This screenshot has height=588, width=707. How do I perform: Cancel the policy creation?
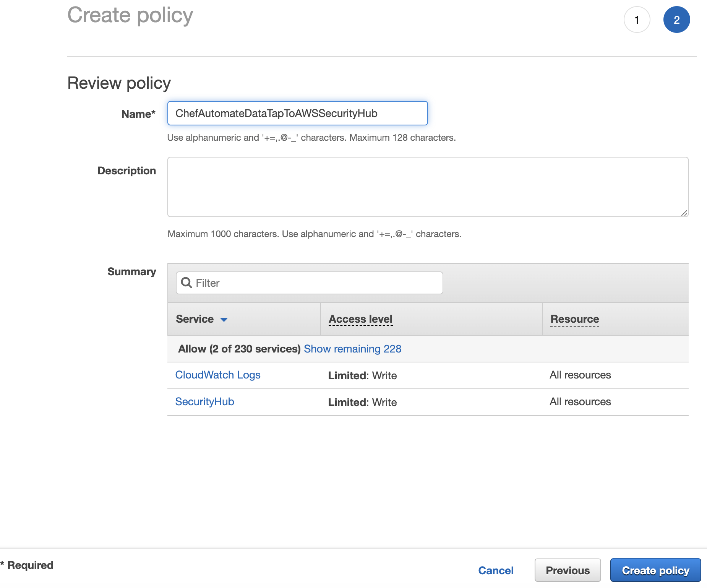496,570
